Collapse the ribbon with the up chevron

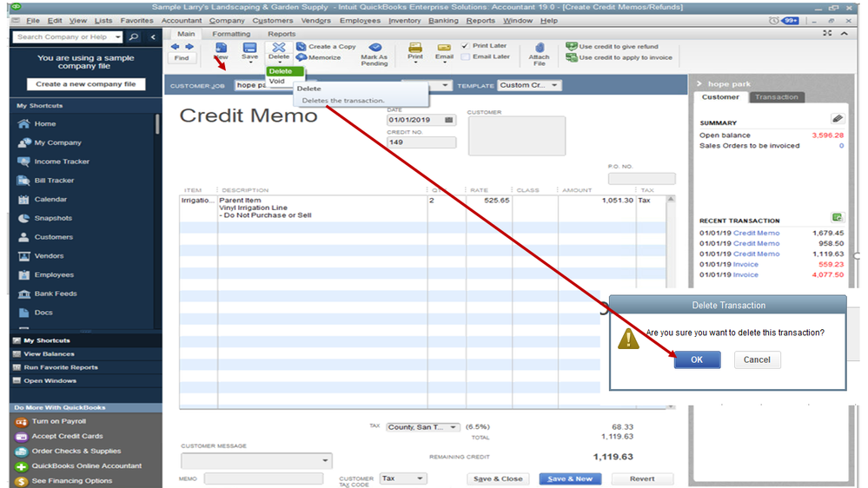point(845,33)
